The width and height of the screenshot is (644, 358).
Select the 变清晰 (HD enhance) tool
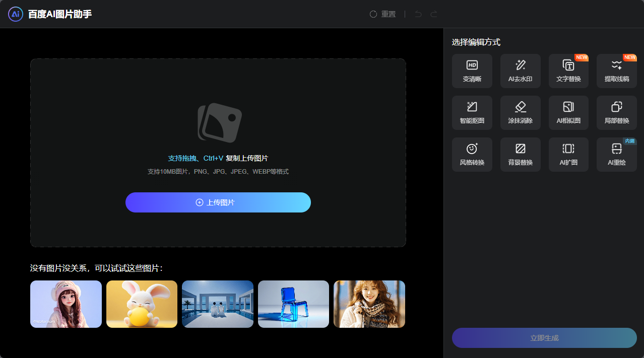[472, 70]
